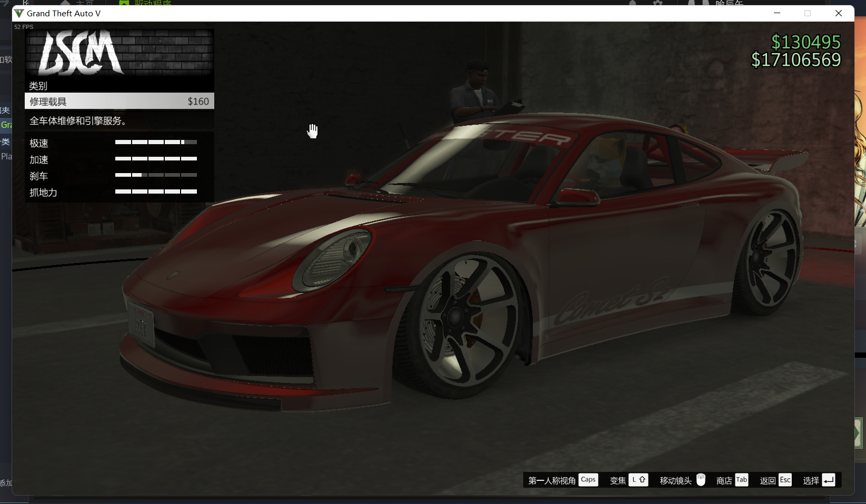Click the 极速 stat label
Screen dimensions: 866x504
pos(39,143)
